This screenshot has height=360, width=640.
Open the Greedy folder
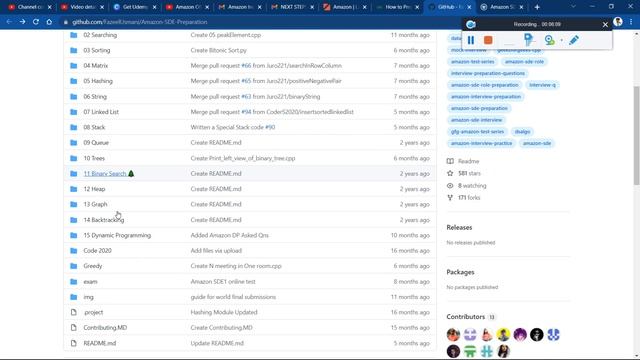click(93, 266)
